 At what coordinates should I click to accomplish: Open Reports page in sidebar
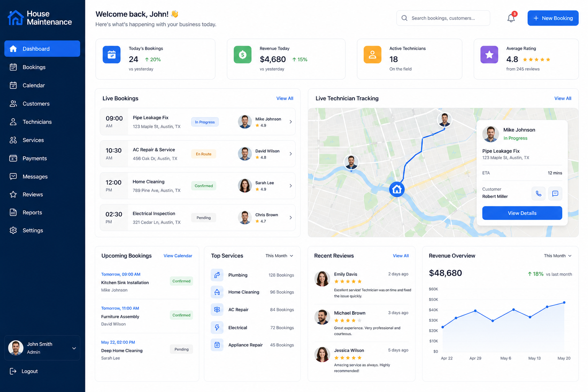(42, 212)
